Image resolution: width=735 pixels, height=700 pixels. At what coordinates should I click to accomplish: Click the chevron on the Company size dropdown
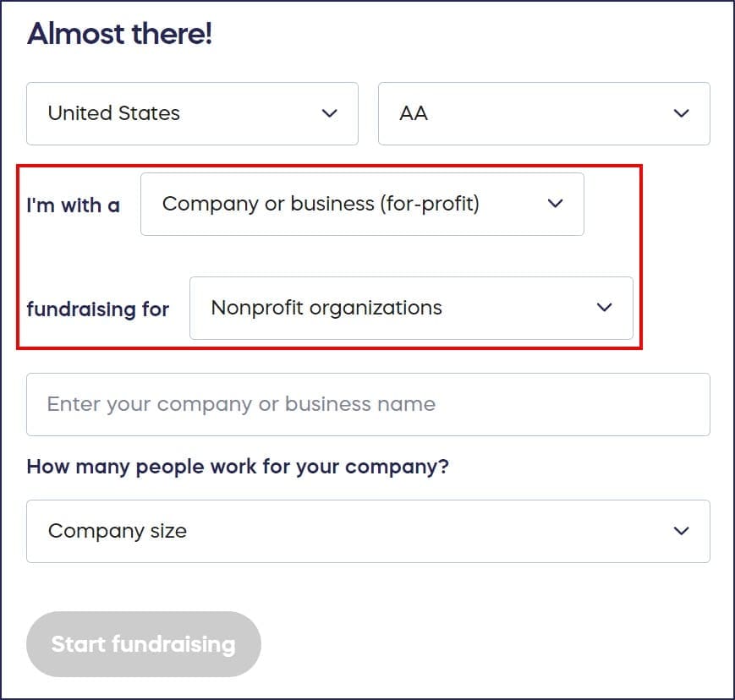[x=681, y=531]
